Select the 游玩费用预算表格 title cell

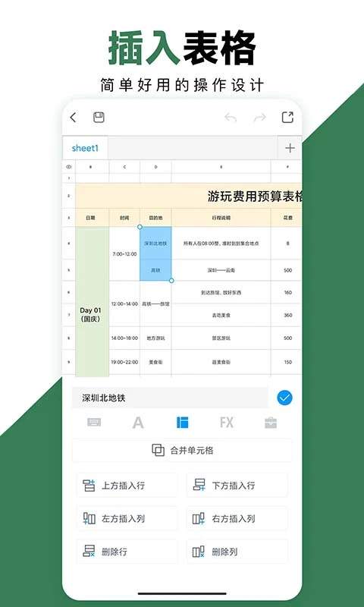tap(188, 197)
